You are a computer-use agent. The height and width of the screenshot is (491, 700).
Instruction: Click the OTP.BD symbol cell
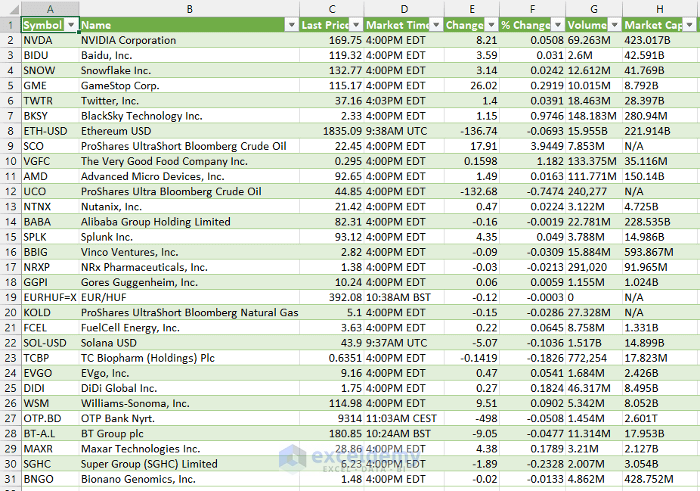[x=50, y=419]
